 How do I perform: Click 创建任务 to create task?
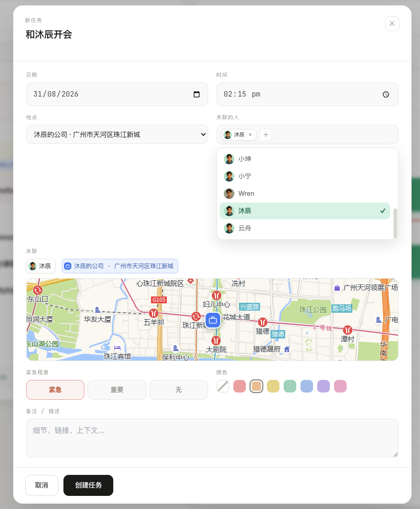(88, 485)
